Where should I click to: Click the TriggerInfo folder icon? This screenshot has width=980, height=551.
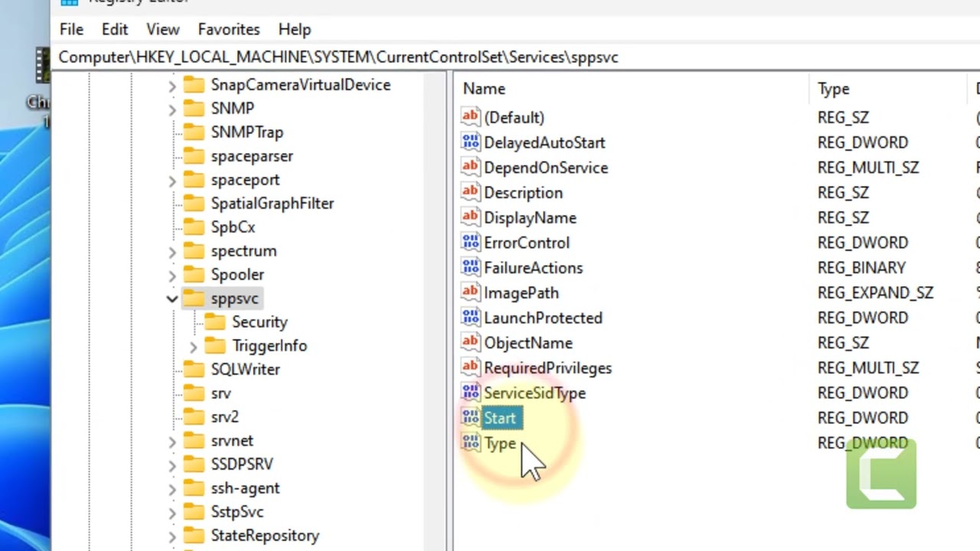[x=215, y=346]
